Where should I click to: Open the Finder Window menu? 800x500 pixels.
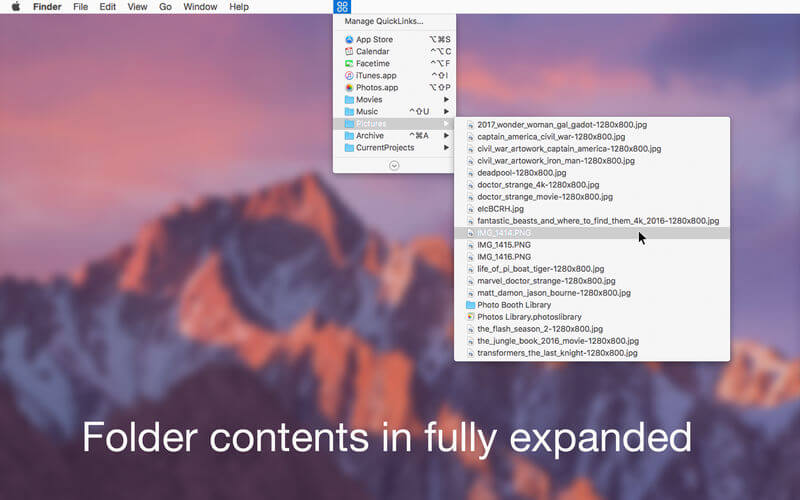tap(200, 7)
